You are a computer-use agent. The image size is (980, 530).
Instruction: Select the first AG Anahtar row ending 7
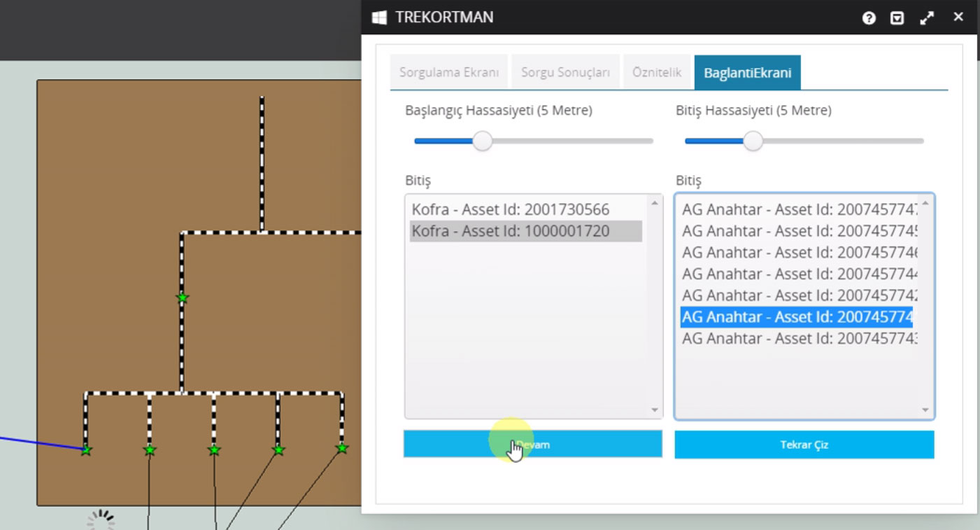(797, 209)
